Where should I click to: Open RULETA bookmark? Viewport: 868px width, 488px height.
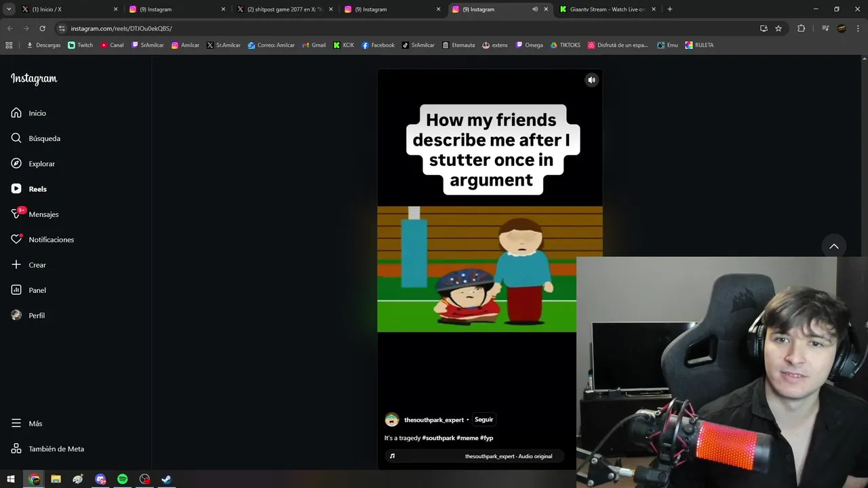point(699,45)
